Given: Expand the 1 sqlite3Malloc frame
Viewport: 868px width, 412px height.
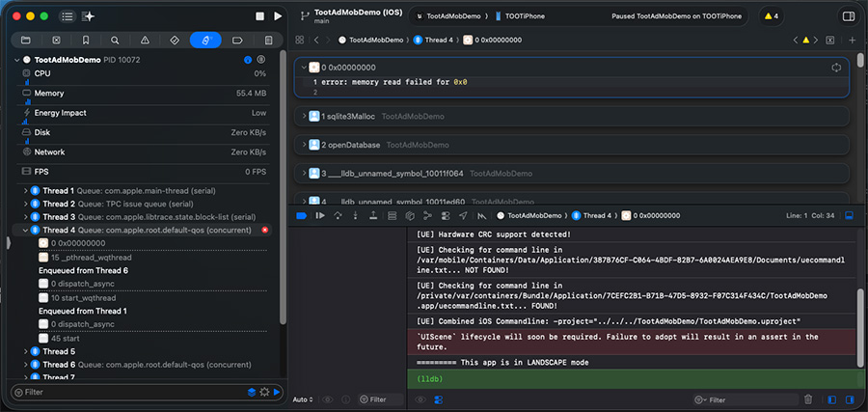Looking at the screenshot, I should (x=304, y=117).
